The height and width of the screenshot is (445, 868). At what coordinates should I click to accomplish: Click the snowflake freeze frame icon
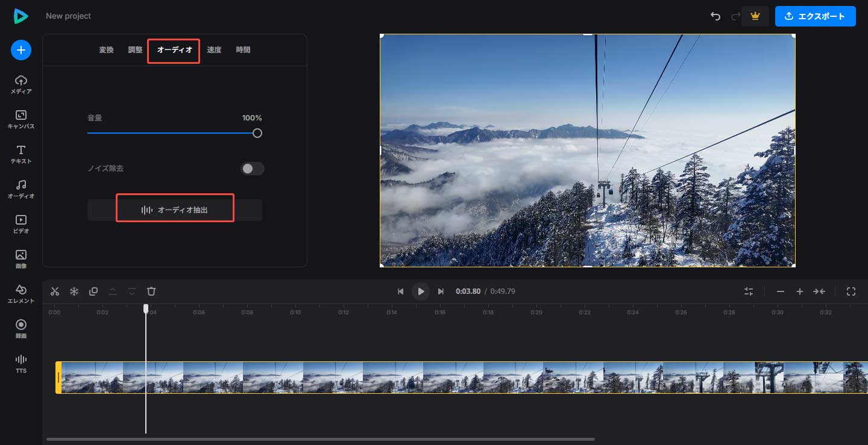click(74, 291)
